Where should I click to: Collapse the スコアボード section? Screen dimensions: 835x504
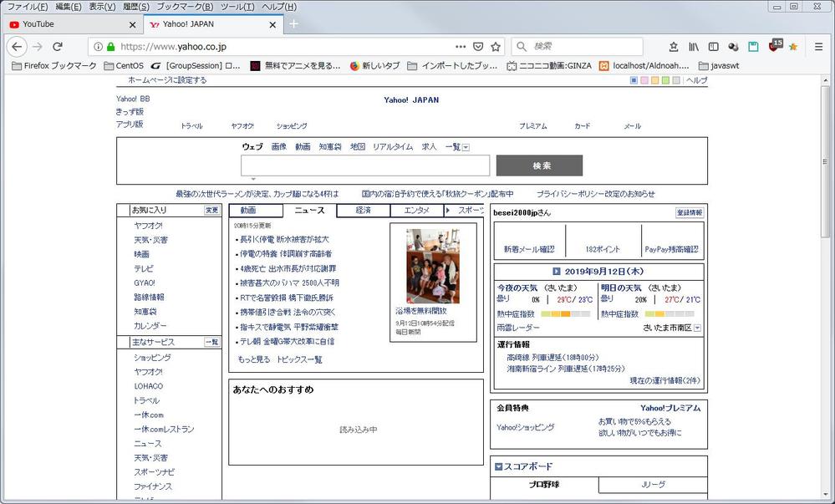[498, 467]
